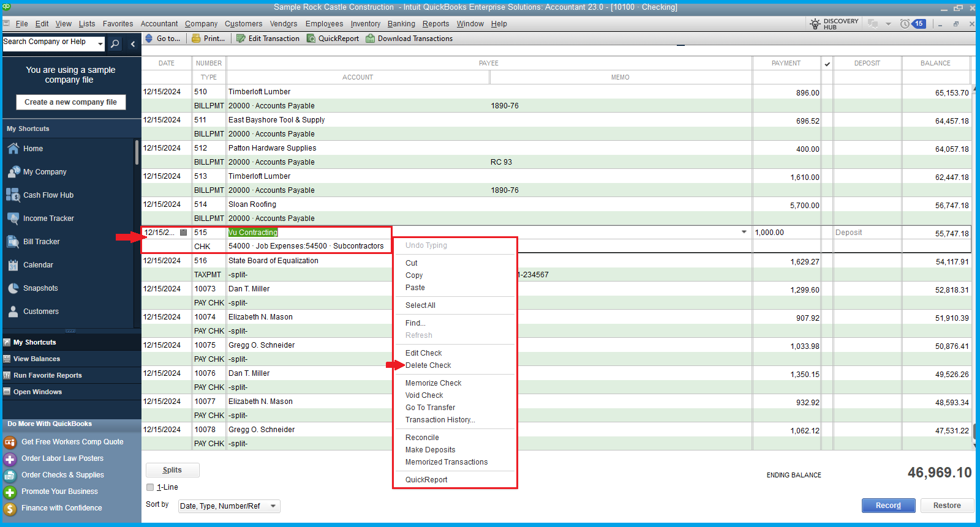Select Edit Check menu entry
The height and width of the screenshot is (527, 980).
(423, 353)
